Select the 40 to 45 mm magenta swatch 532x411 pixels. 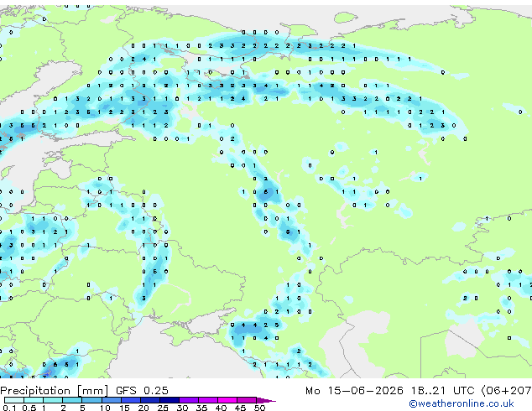click(227, 400)
